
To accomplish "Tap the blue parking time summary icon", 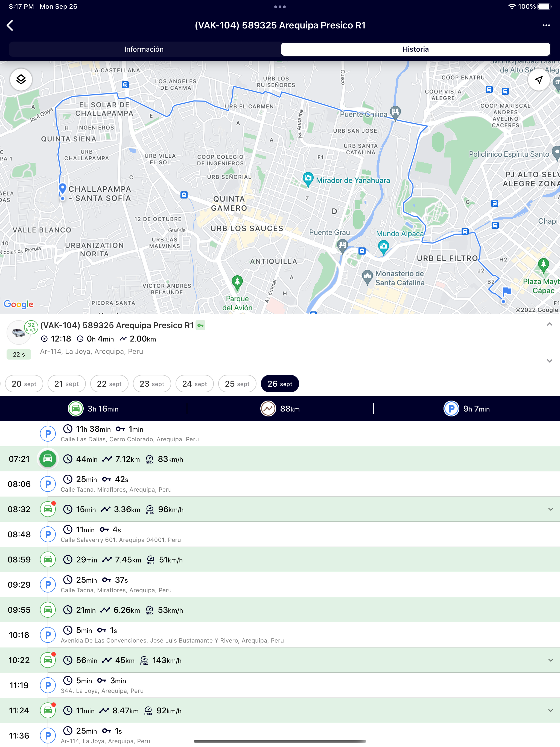I will (451, 408).
